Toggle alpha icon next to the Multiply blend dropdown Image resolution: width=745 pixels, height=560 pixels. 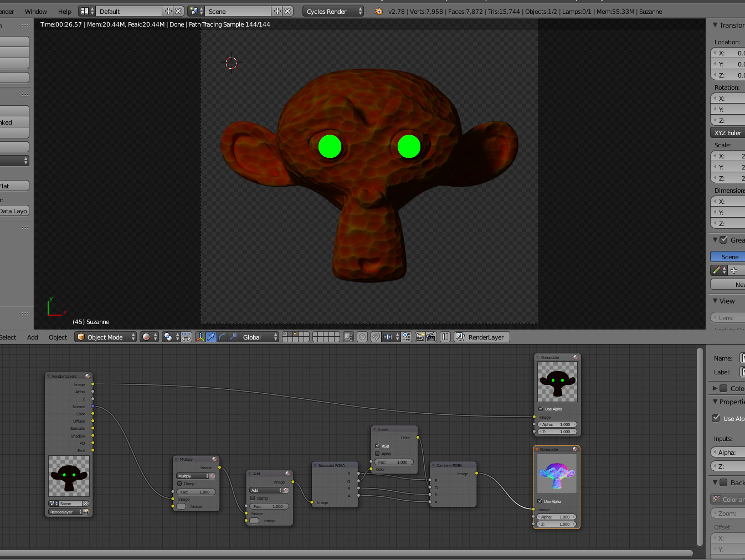(213, 476)
